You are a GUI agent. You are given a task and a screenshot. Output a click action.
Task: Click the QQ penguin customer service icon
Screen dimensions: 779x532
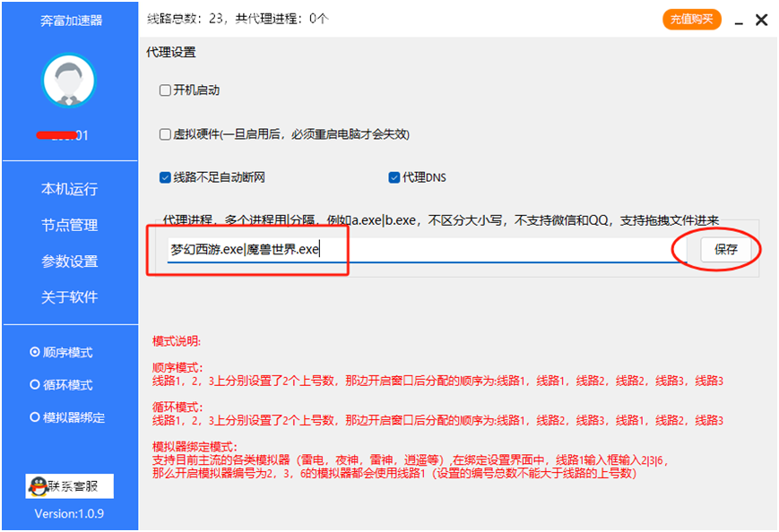(37, 487)
